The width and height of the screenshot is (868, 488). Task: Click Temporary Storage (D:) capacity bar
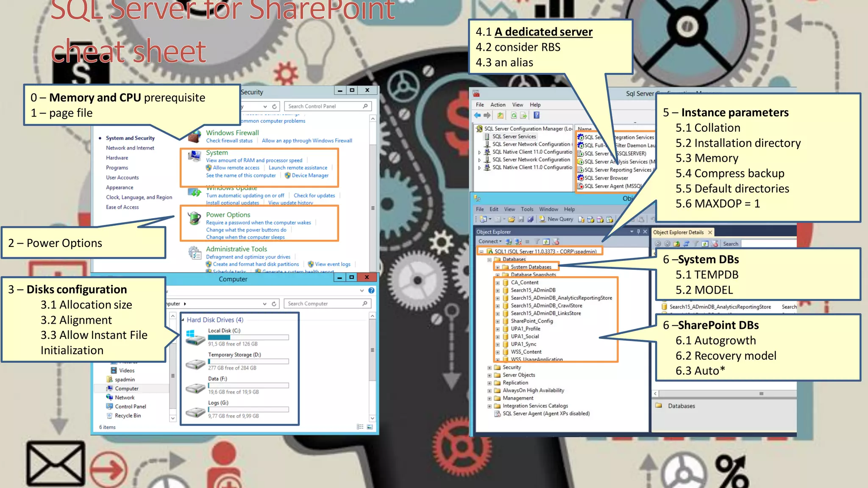248,361
